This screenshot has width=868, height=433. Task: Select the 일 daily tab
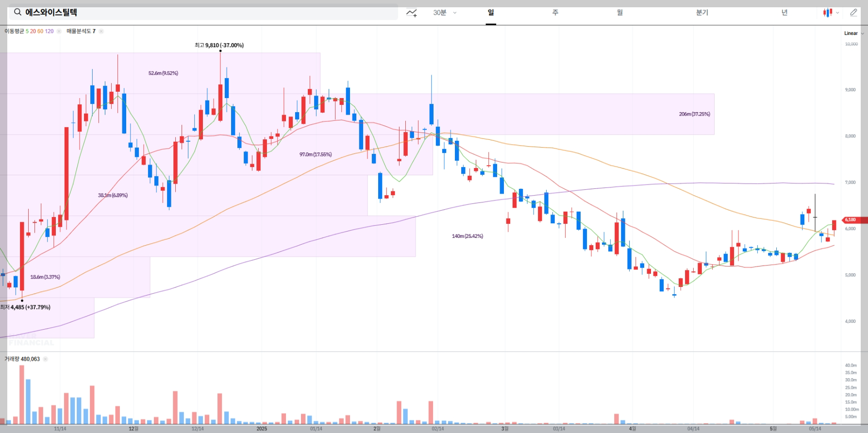click(491, 13)
